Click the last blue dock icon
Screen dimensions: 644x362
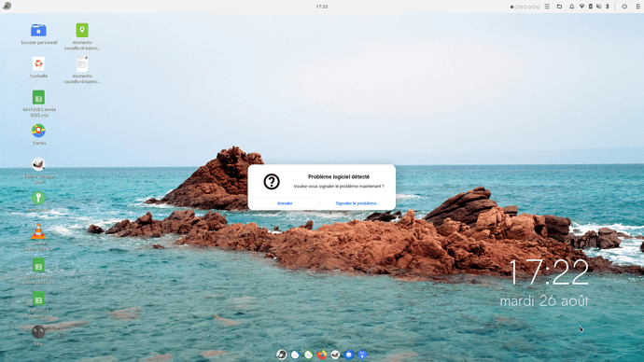362,355
